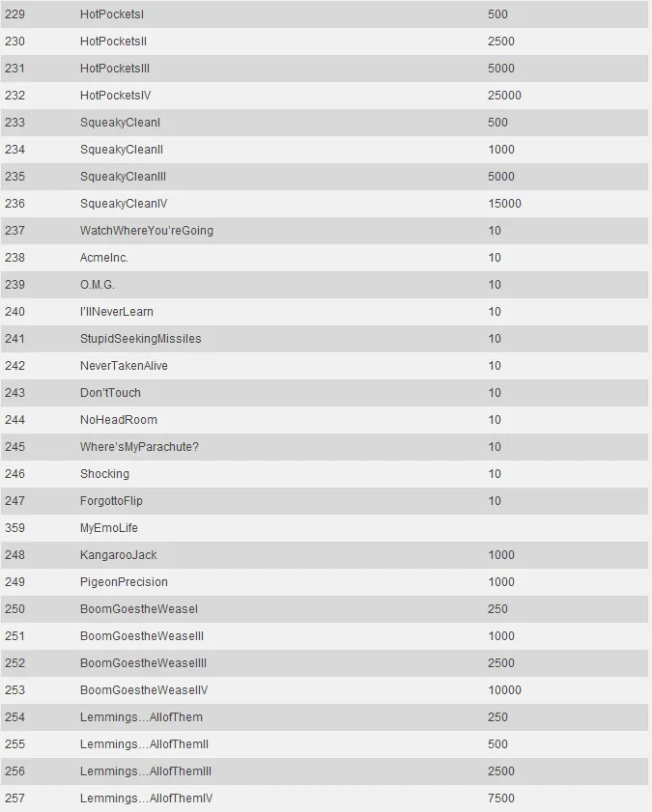Select the HotPocketsIV entry
This screenshot has height=812, width=652.
[x=115, y=96]
